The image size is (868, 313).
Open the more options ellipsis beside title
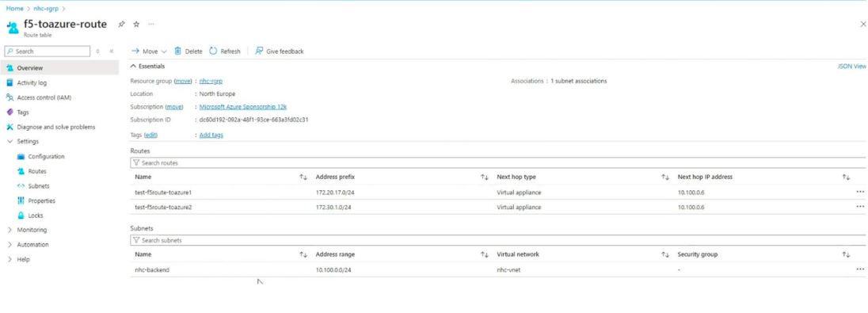click(x=151, y=25)
